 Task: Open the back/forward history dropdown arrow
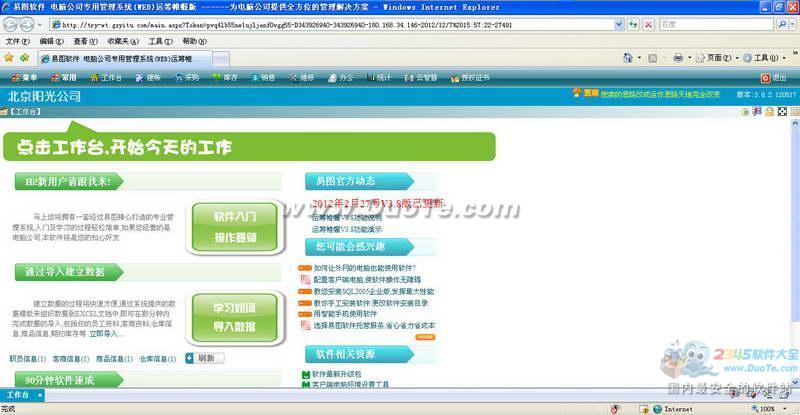40,25
